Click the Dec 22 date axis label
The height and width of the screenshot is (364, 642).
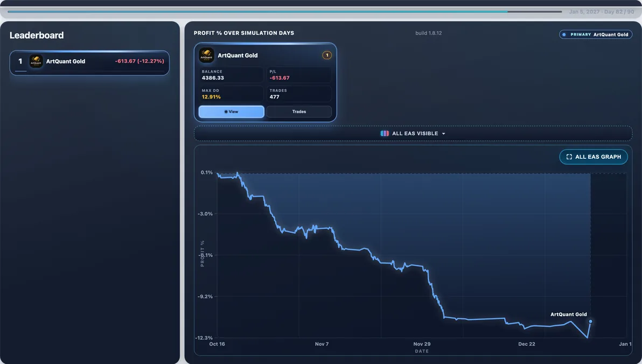pos(527,344)
